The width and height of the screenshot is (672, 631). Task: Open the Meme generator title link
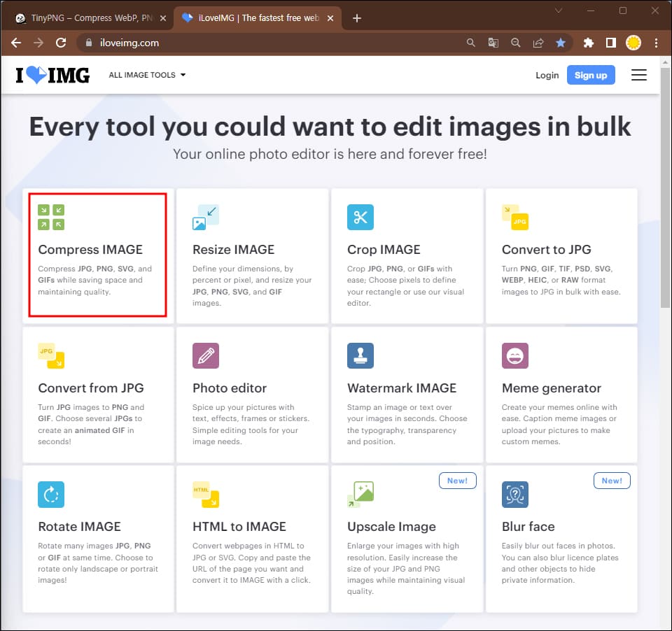pos(551,388)
